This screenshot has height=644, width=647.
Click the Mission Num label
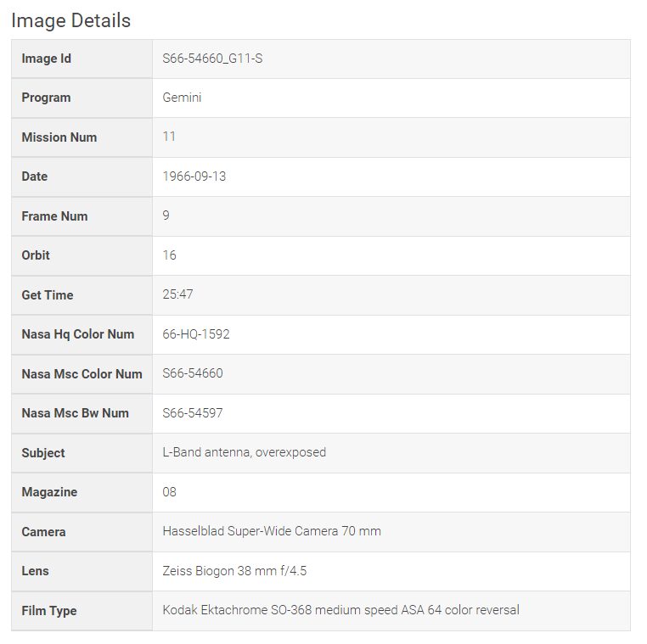[x=59, y=137]
